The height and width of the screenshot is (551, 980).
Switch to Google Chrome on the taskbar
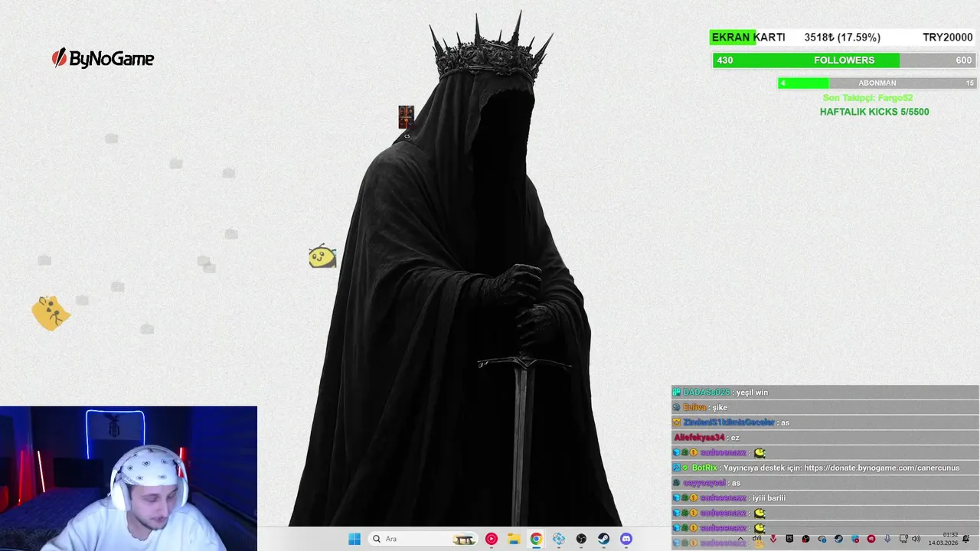pos(536,539)
